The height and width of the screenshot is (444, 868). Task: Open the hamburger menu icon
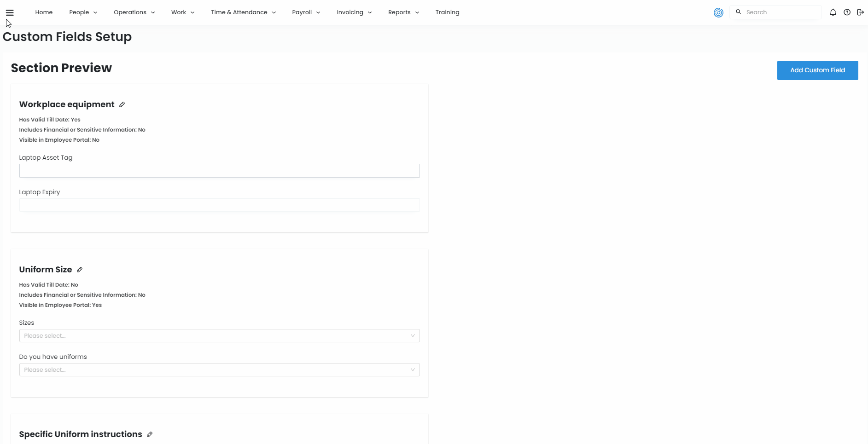(x=10, y=12)
